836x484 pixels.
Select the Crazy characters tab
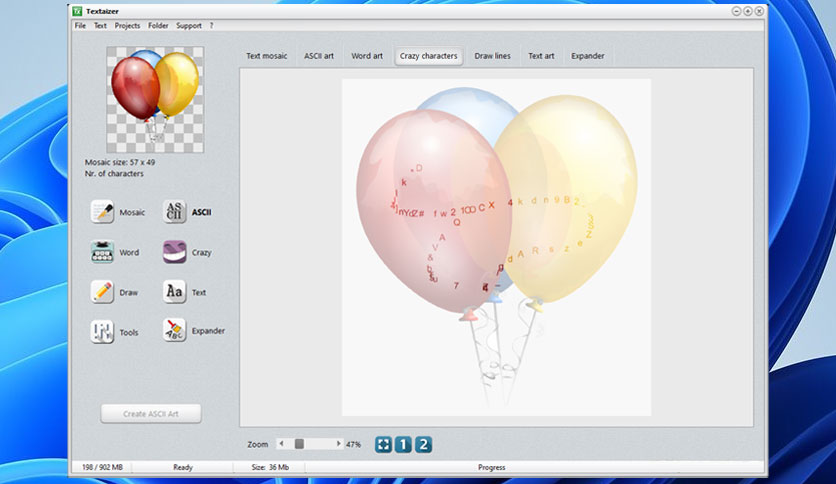point(429,56)
